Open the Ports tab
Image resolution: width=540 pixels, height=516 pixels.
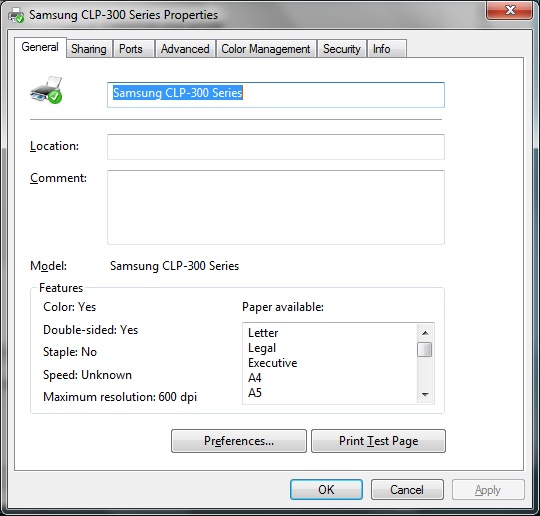pyautogui.click(x=131, y=49)
